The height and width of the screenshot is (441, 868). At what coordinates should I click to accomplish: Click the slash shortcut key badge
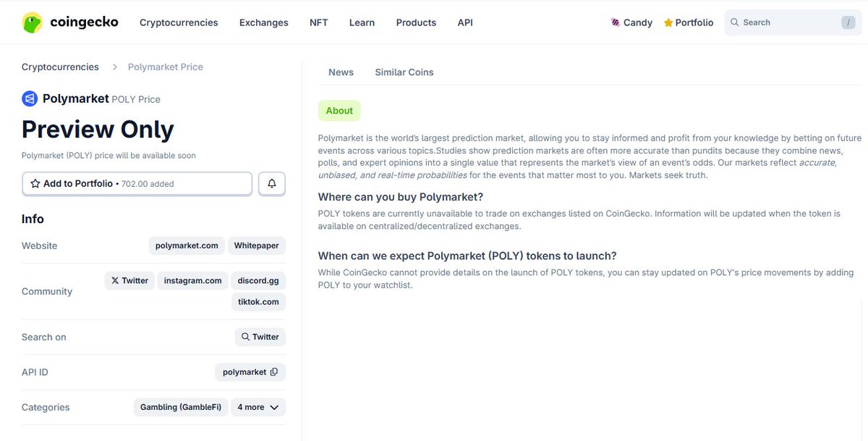(x=848, y=22)
